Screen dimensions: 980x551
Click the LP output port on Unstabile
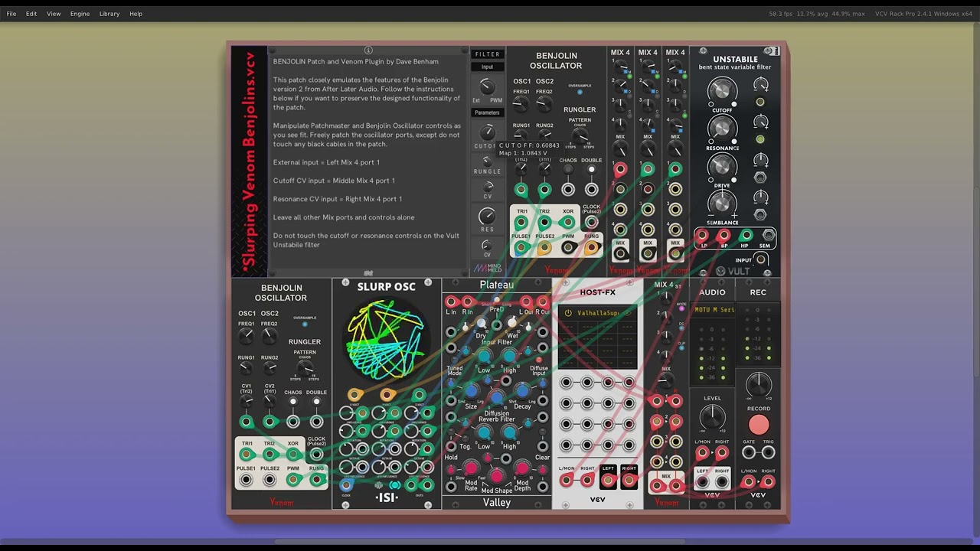(x=703, y=236)
